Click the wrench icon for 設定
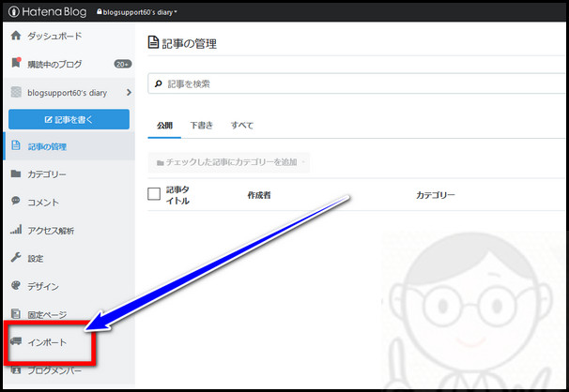 (16, 257)
